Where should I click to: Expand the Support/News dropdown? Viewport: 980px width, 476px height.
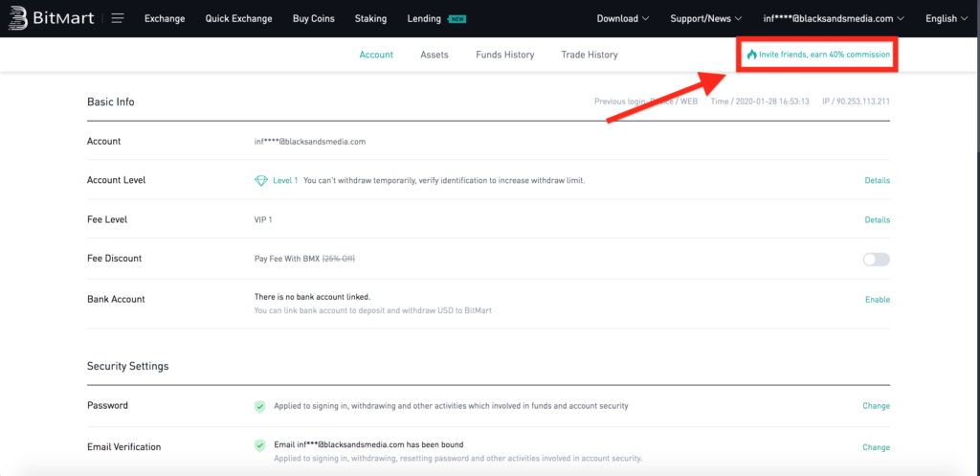pos(705,18)
